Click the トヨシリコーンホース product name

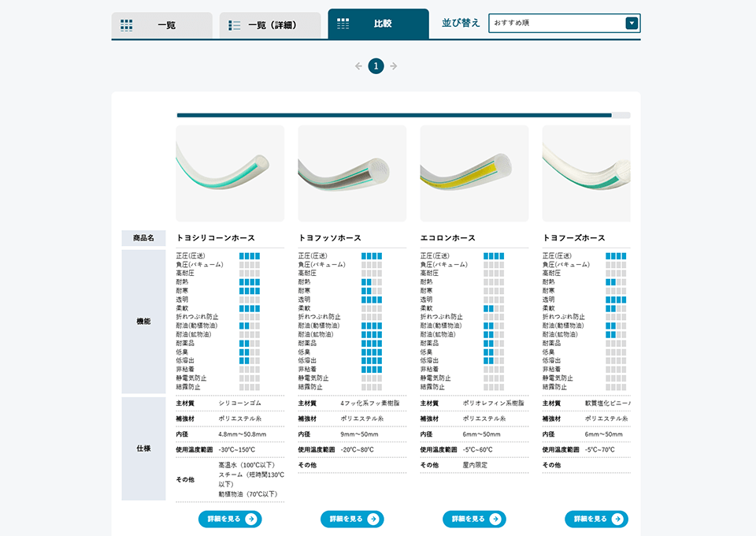[x=216, y=238]
